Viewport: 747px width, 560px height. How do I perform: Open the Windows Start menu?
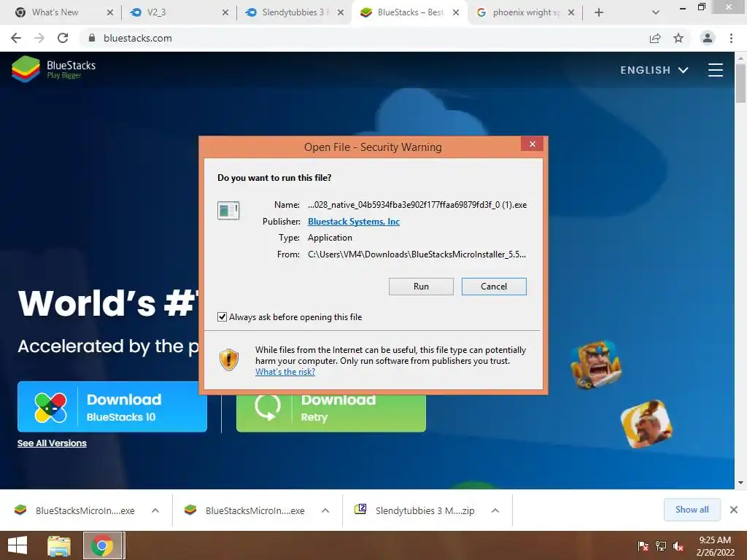[x=18, y=545]
